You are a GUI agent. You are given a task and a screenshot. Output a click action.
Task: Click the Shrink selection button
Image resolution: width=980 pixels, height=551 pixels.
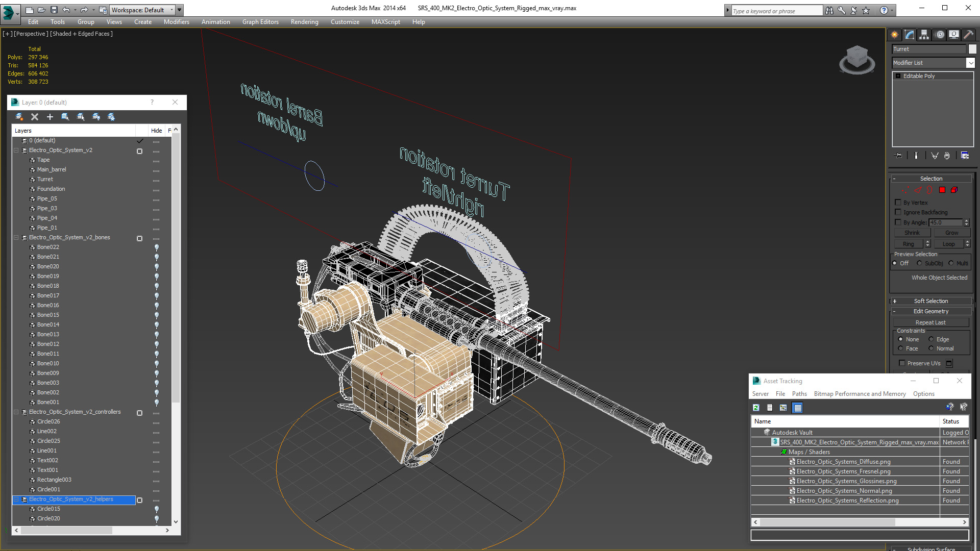click(912, 233)
